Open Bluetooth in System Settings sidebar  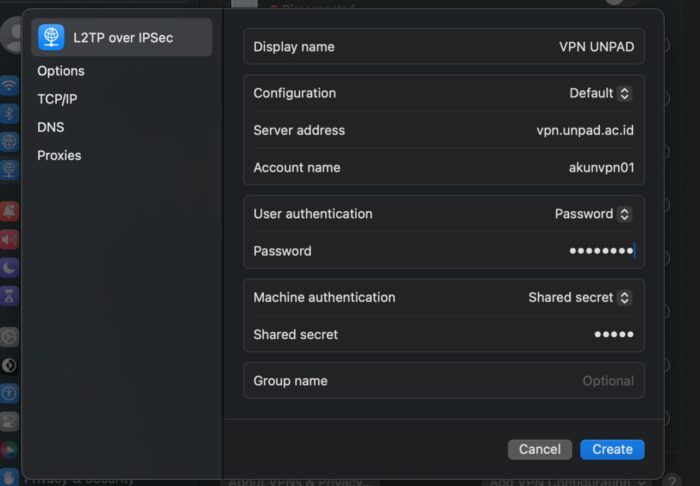tap(9, 113)
